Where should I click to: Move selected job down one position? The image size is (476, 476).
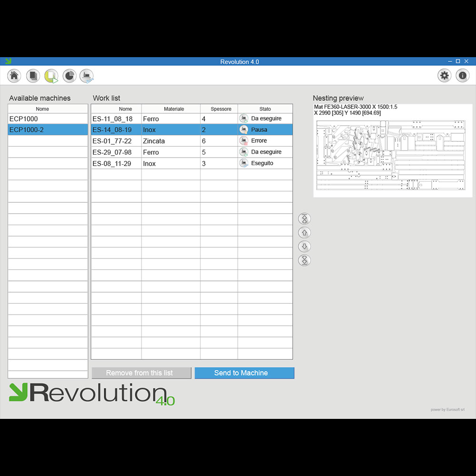tap(305, 246)
